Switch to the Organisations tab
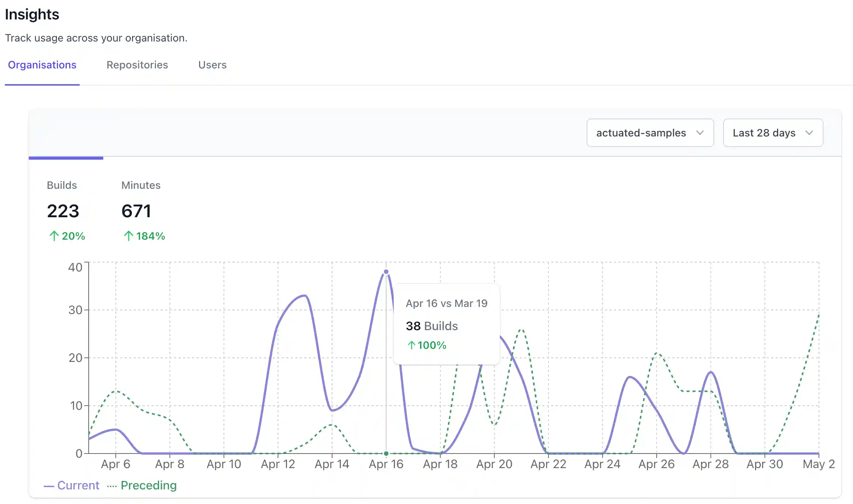Image resolution: width=853 pixels, height=504 pixels. click(42, 65)
